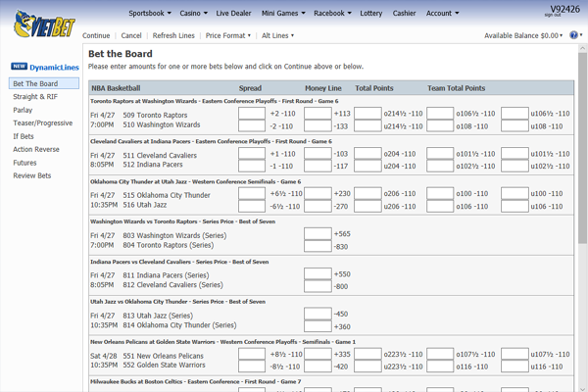The width and height of the screenshot is (588, 392).
Task: Select Bet The Board in sidebar
Action: coord(44,83)
